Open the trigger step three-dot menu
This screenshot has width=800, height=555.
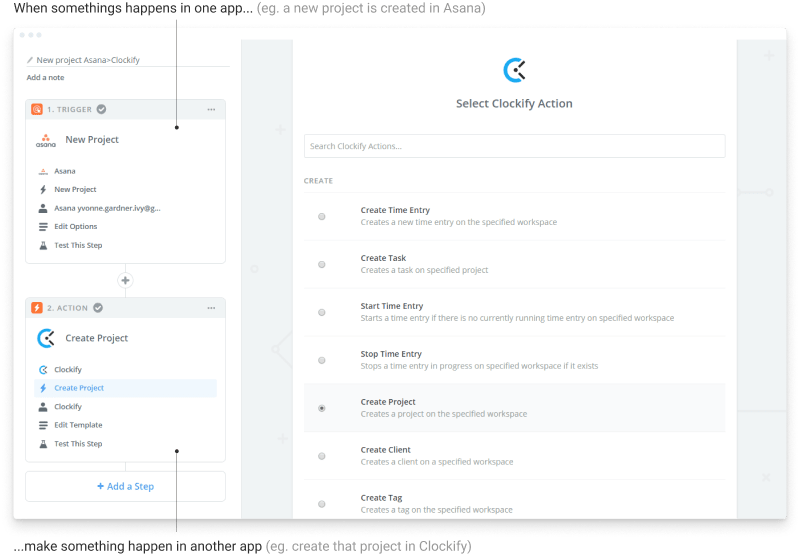pos(211,110)
